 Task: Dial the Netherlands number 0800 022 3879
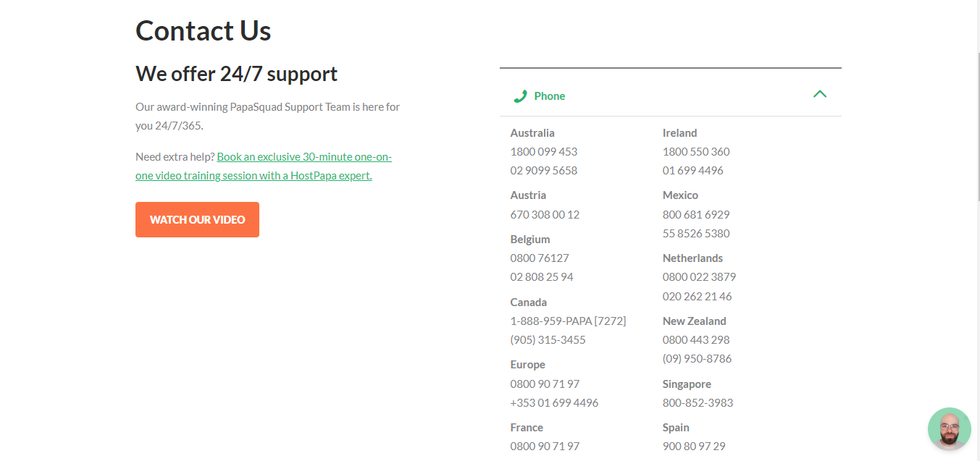click(699, 276)
